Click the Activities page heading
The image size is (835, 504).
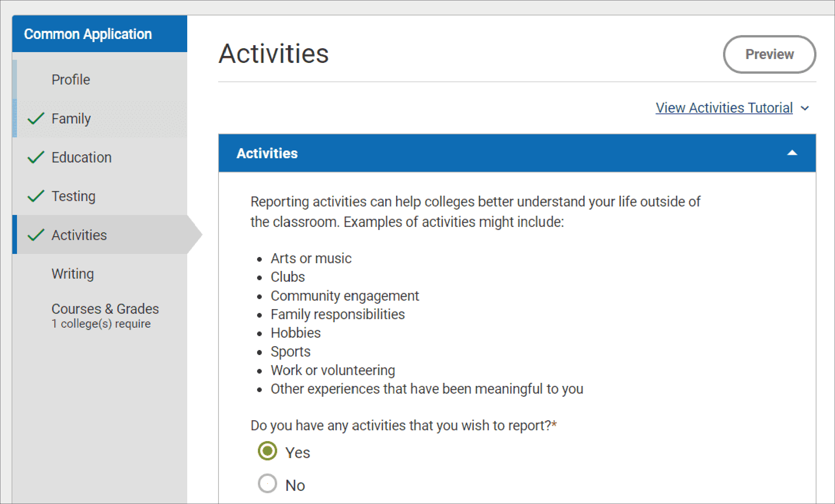(x=273, y=54)
